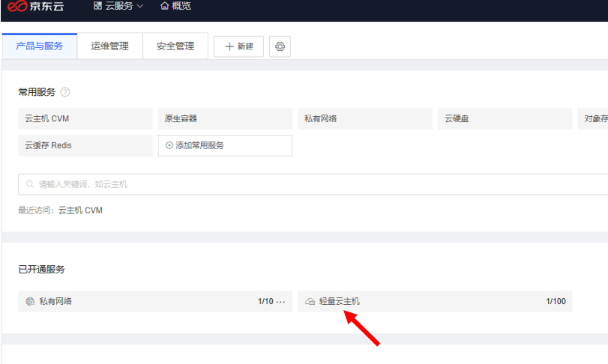Click the grid icon beside 云服务

pyautogui.click(x=97, y=6)
